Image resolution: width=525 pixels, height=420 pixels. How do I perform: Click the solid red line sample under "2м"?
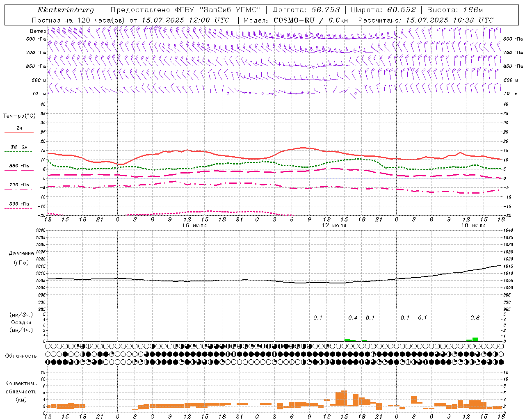click(x=19, y=133)
